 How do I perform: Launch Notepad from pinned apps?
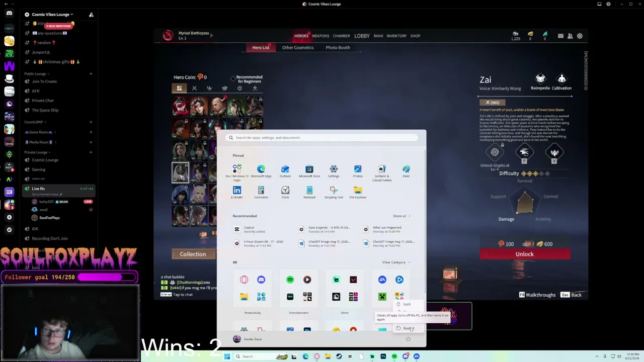pyautogui.click(x=309, y=192)
